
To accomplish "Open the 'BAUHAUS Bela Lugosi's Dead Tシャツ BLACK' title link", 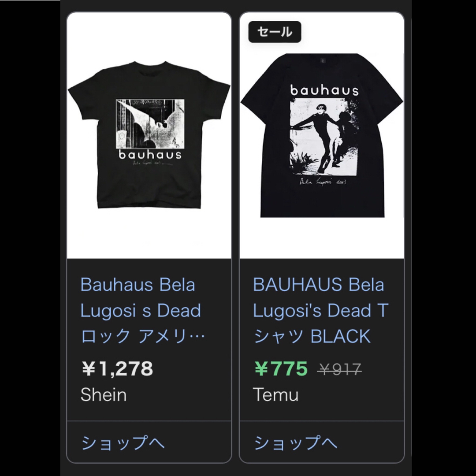I will [320, 310].
